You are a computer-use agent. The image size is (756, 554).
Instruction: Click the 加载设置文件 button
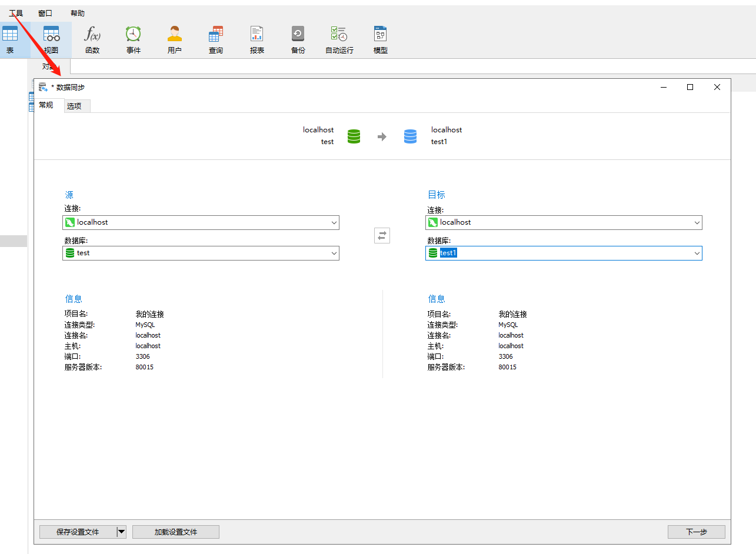pyautogui.click(x=176, y=532)
